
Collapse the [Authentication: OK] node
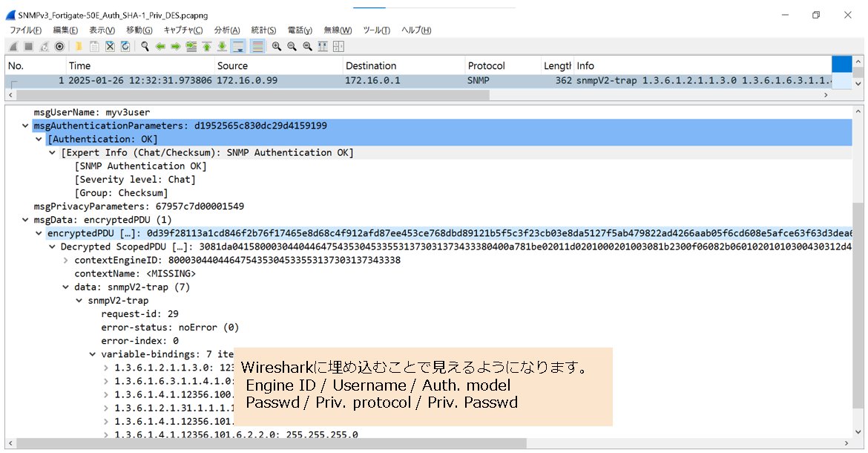tap(39, 139)
